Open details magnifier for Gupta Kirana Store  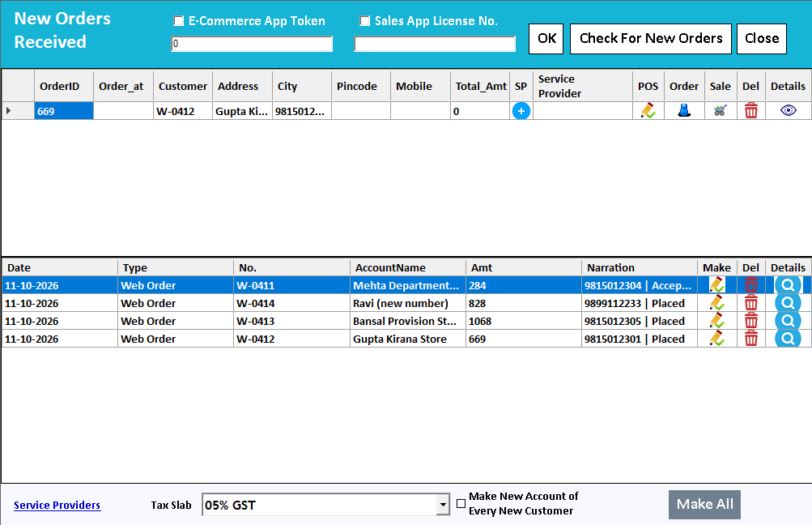(788, 339)
